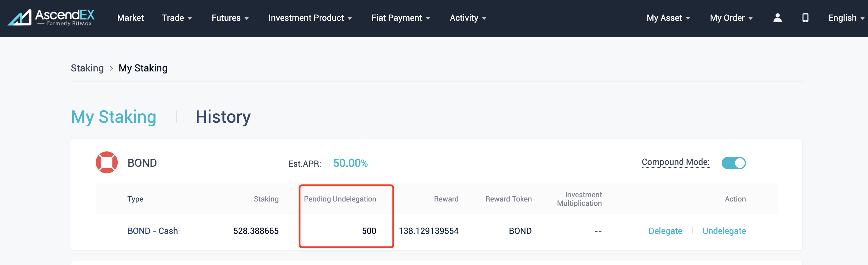Open the Investment Product dropdown
Screen dimensions: 868x265
(310, 18)
